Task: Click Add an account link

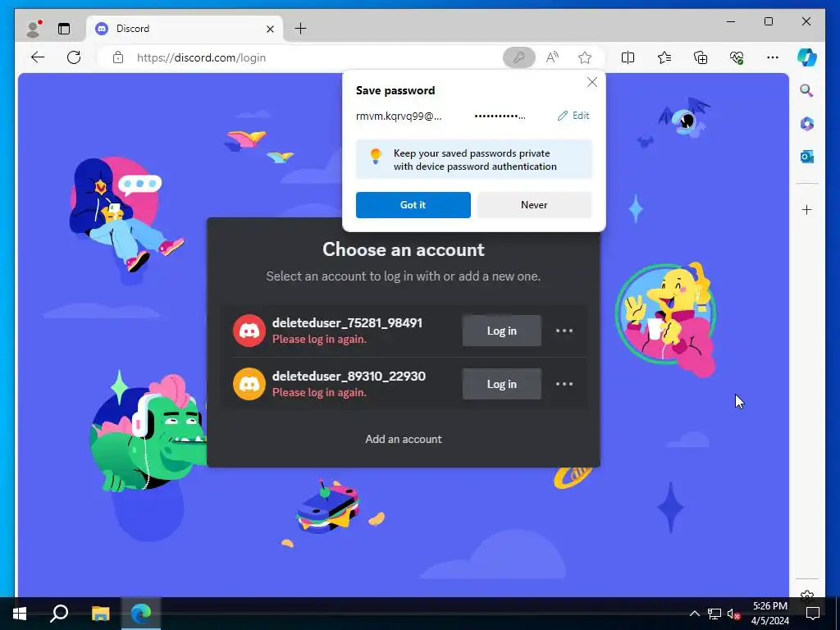Action: click(404, 440)
